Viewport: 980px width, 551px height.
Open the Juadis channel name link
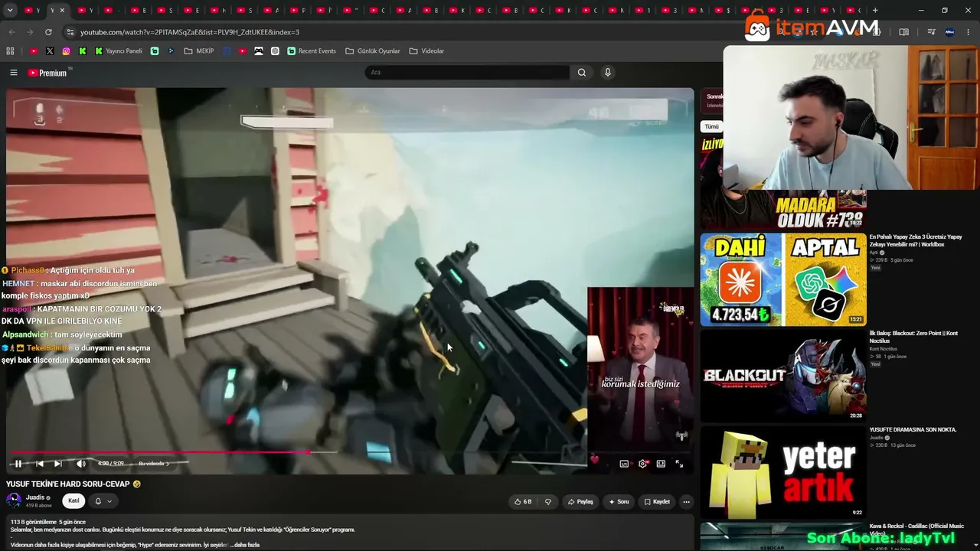[35, 497]
